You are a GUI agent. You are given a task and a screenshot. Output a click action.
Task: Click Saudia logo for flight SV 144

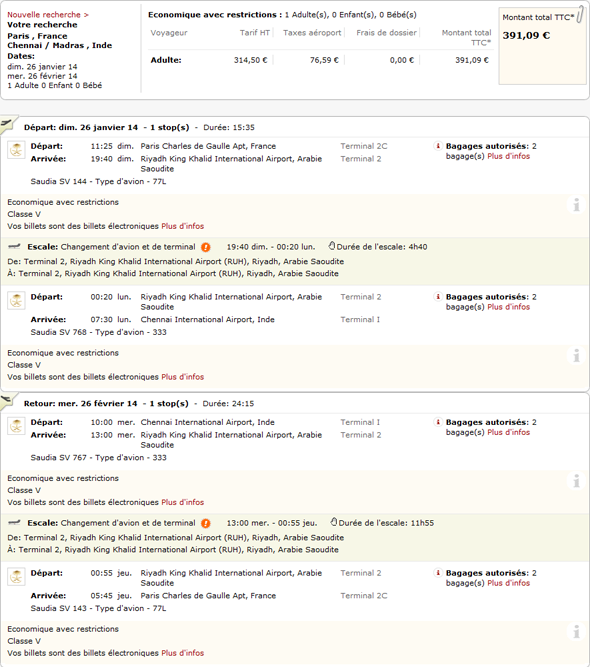(16, 150)
